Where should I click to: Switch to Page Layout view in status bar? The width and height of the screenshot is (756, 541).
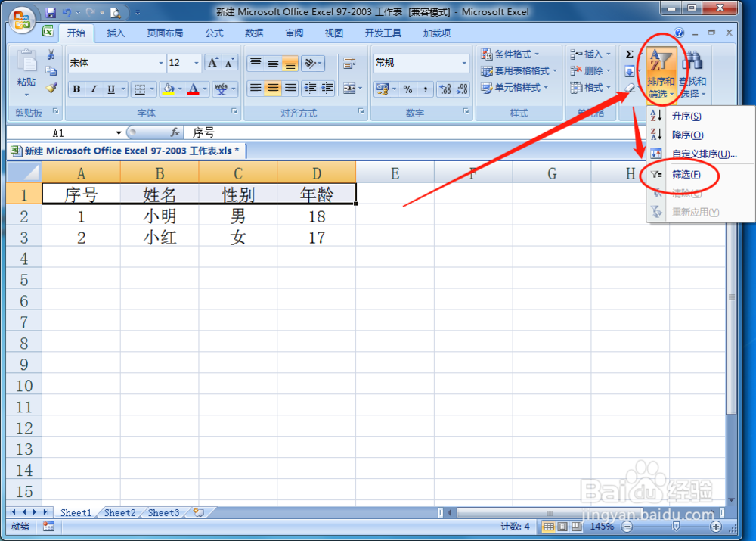click(x=562, y=527)
